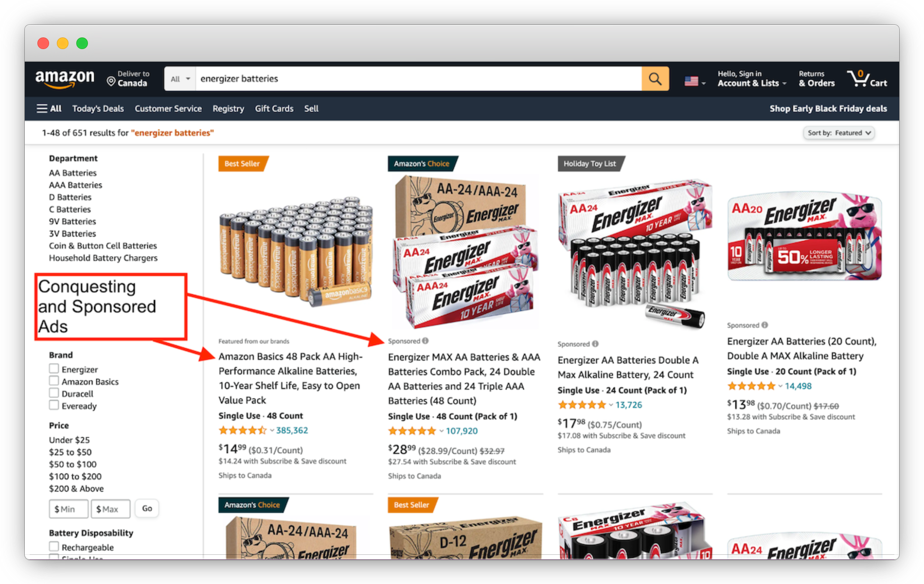Open Today's Deals in the nav bar
924x584 pixels.
tap(98, 108)
